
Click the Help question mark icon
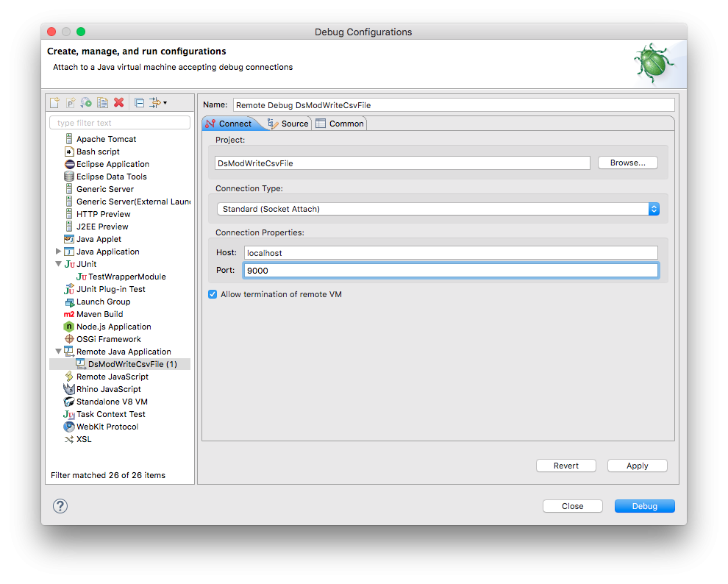[60, 506]
